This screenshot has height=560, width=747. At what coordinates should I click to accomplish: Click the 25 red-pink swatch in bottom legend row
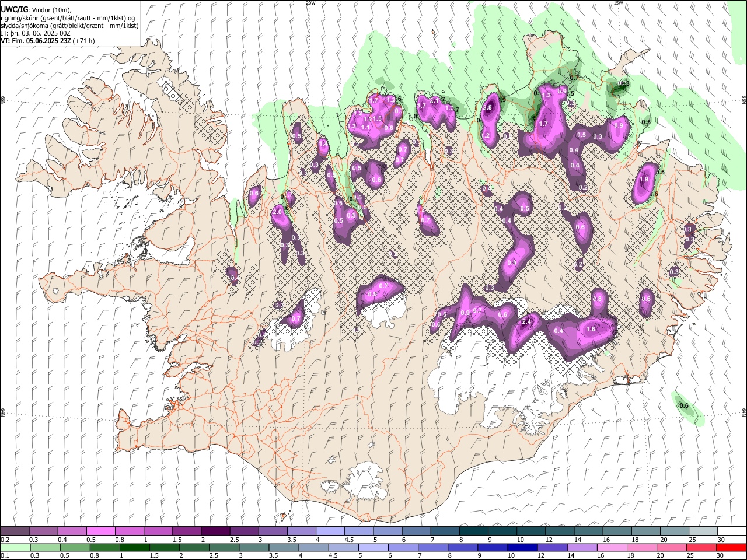point(701,547)
